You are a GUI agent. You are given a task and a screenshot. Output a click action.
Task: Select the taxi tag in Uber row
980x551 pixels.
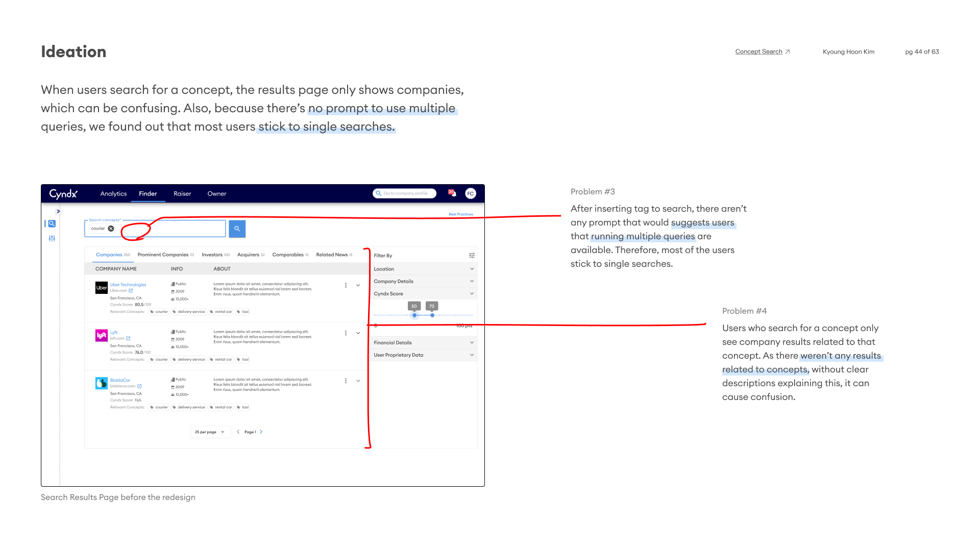(x=243, y=312)
